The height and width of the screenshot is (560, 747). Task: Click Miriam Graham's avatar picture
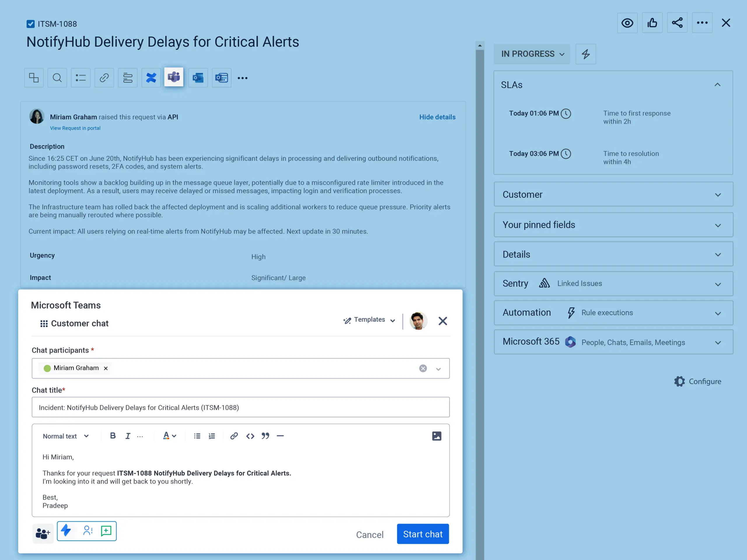point(37,116)
